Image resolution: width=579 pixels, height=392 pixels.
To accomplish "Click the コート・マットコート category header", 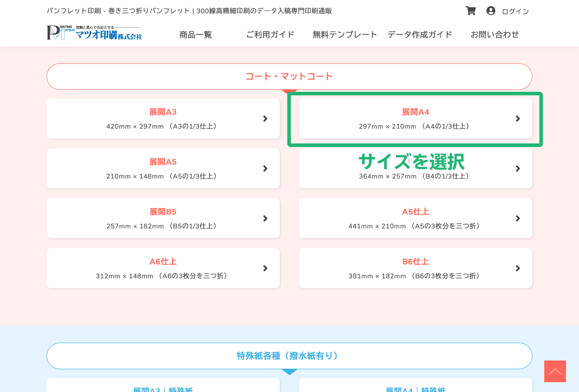I will [289, 76].
